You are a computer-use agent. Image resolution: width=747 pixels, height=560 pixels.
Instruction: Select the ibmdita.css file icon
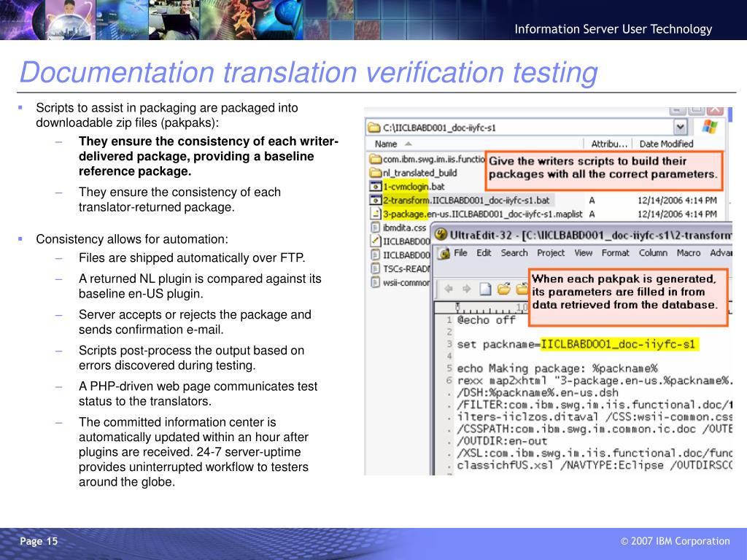pos(376,227)
